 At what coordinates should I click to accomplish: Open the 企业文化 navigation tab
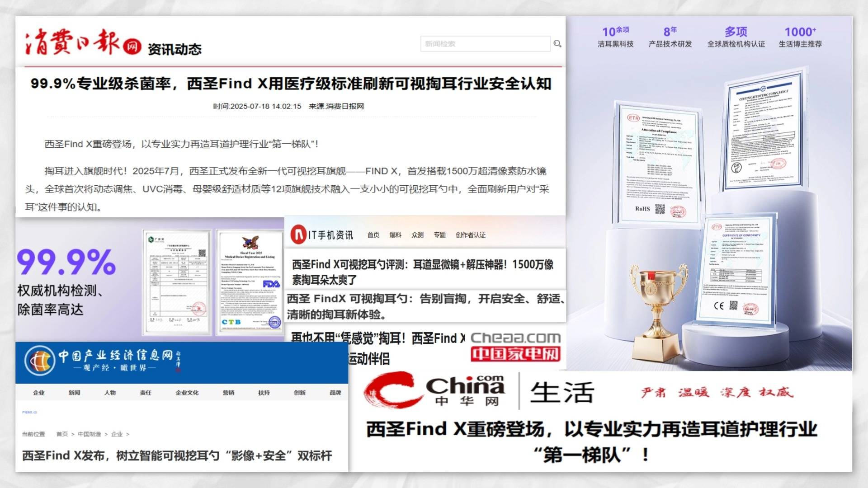pyautogui.click(x=187, y=393)
